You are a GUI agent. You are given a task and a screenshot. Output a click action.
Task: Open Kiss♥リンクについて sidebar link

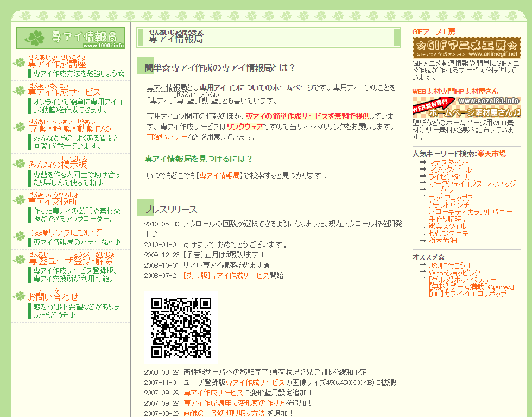click(65, 233)
